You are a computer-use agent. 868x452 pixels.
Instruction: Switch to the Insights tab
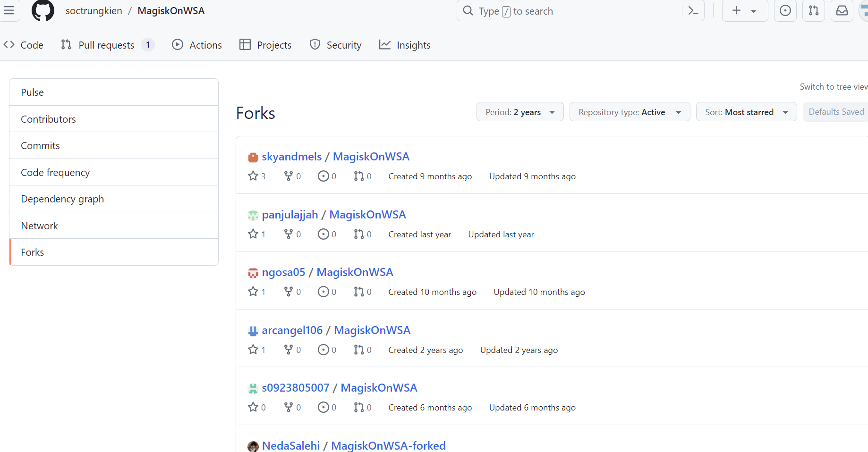[405, 45]
